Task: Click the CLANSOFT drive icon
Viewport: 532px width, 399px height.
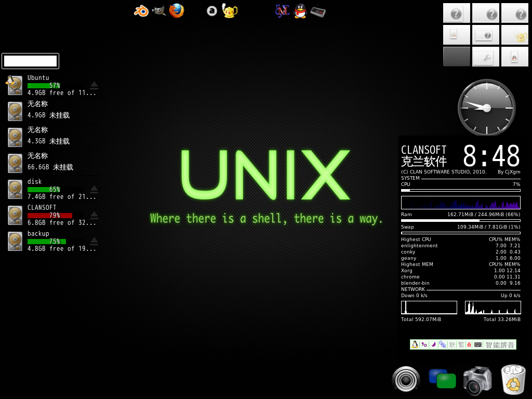Action: (15, 215)
